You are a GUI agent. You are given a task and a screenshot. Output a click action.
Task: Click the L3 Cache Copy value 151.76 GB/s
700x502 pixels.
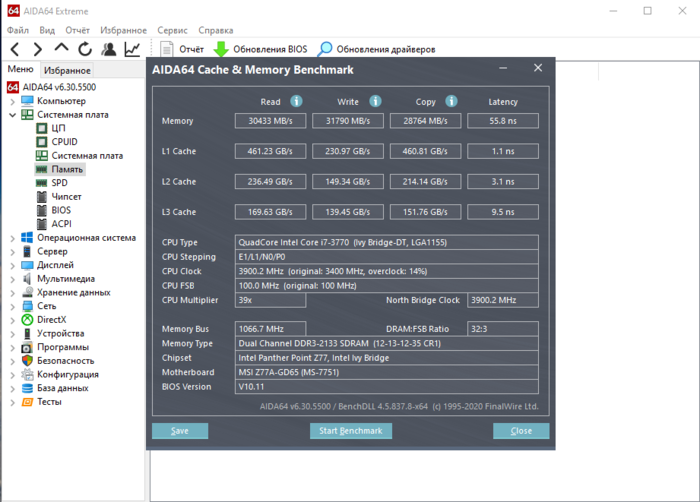(425, 212)
